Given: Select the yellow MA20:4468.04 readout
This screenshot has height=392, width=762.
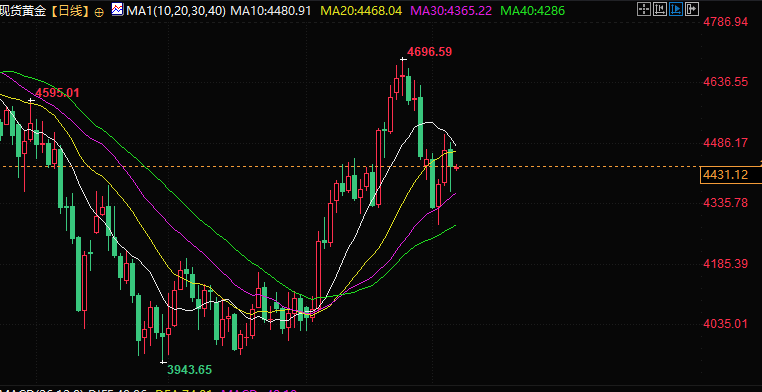Looking at the screenshot, I should pos(360,10).
